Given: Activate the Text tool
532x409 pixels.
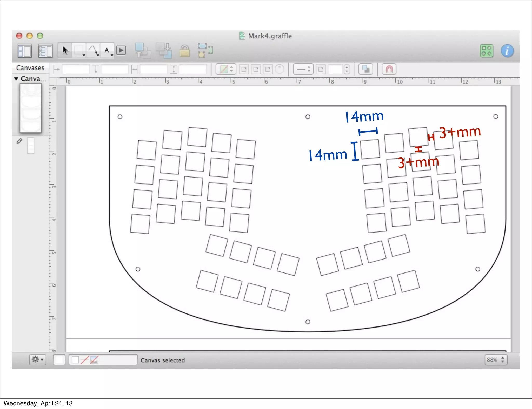Looking at the screenshot, I should pyautogui.click(x=107, y=50).
